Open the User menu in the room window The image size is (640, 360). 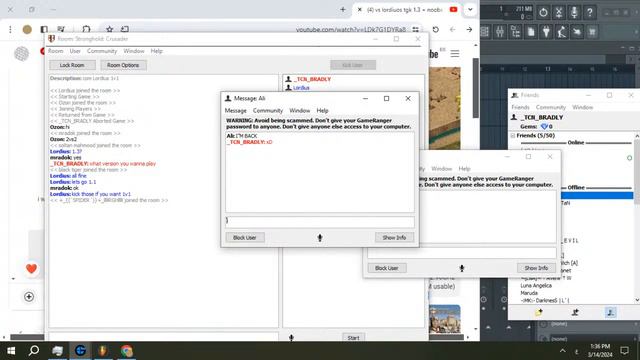click(x=75, y=51)
